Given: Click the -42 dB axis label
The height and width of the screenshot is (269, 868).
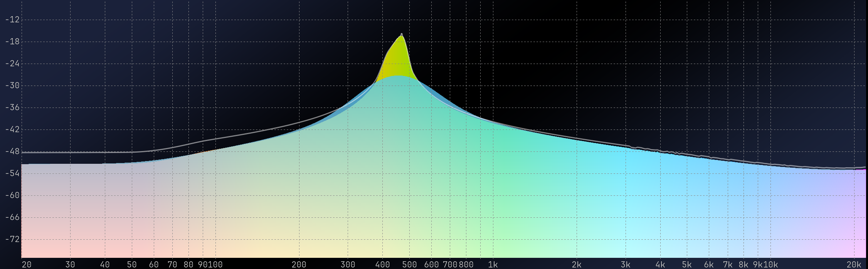Looking at the screenshot, I should (x=12, y=129).
